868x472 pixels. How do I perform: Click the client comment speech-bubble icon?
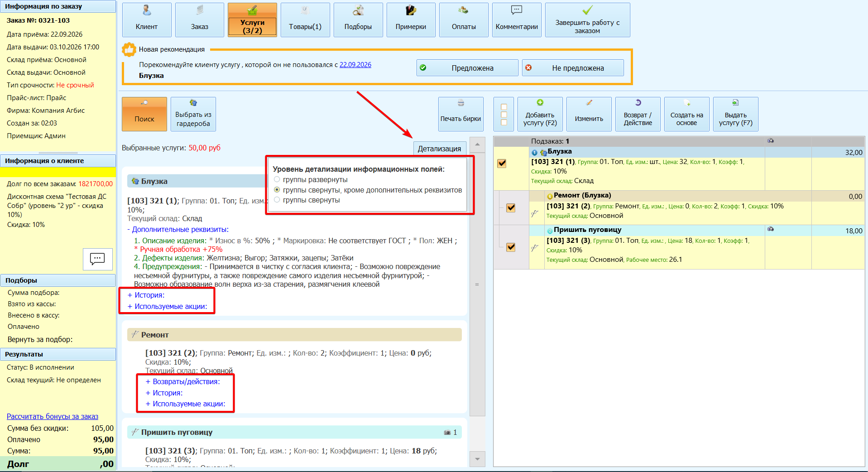pos(98,259)
